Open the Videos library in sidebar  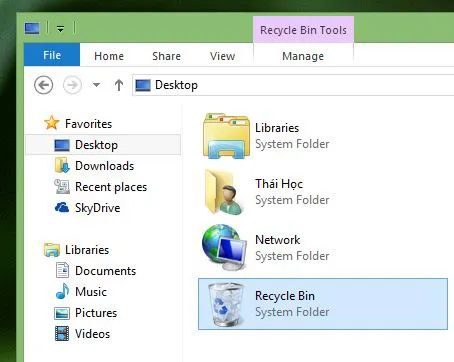coord(92,334)
